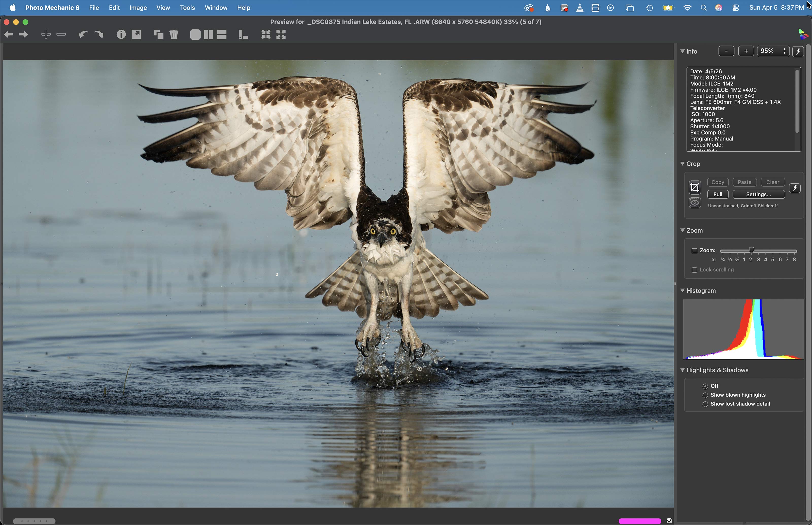Click the expand to full screen arrows icon
The image size is (812, 525).
[x=281, y=35]
